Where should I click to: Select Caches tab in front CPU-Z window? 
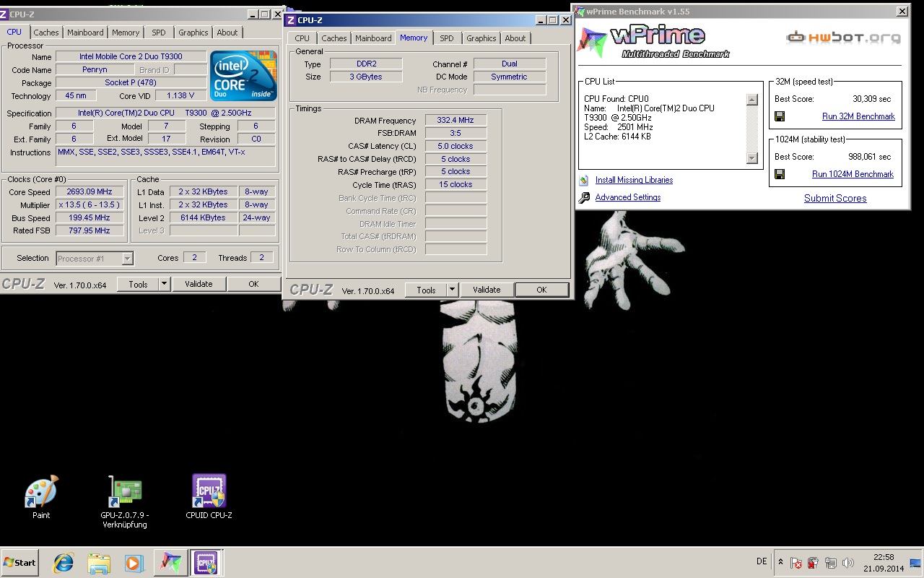tap(334, 38)
